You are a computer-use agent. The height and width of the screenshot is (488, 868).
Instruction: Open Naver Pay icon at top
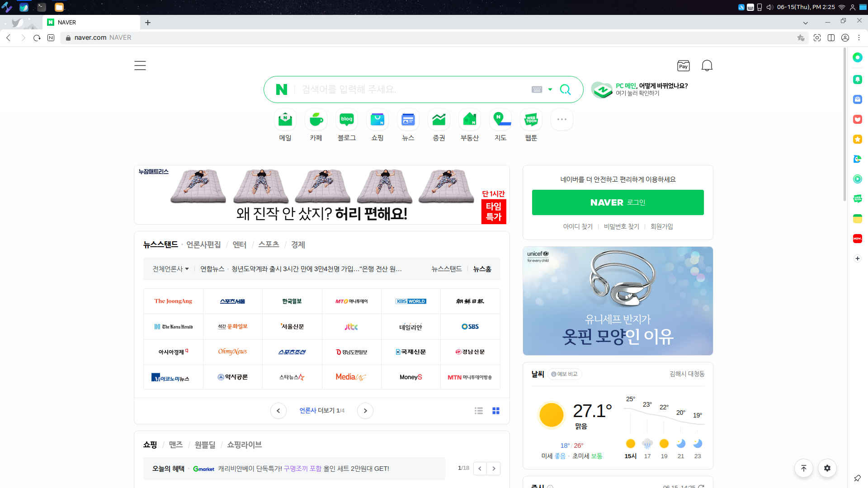[683, 66]
